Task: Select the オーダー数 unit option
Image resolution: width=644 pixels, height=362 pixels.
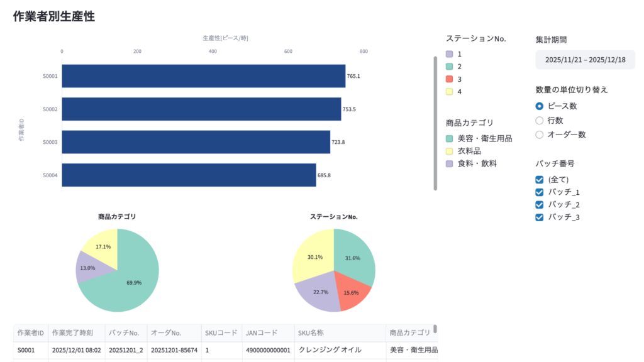Action: coord(539,134)
